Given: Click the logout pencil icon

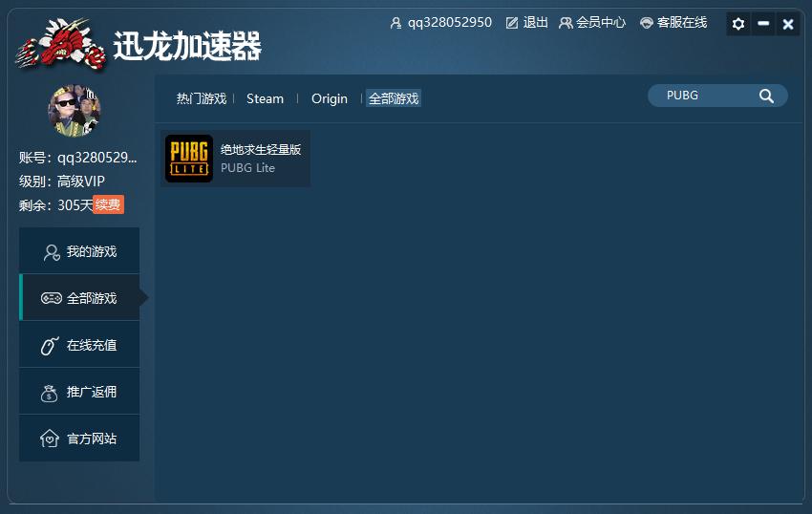Looking at the screenshot, I should [512, 23].
